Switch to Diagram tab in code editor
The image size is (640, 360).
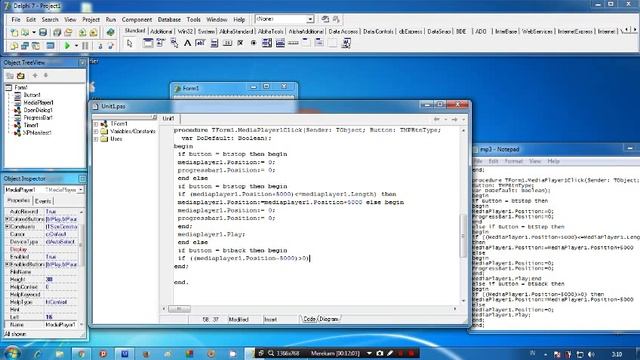329,319
